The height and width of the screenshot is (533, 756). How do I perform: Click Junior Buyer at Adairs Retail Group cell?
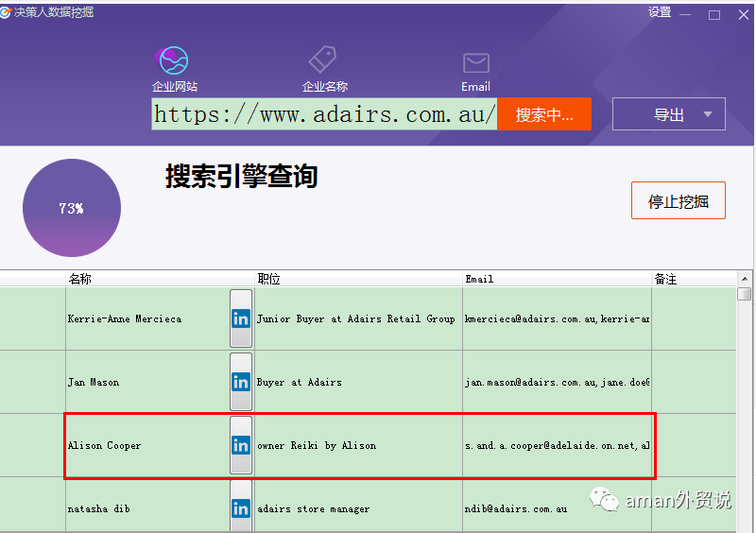(x=358, y=318)
